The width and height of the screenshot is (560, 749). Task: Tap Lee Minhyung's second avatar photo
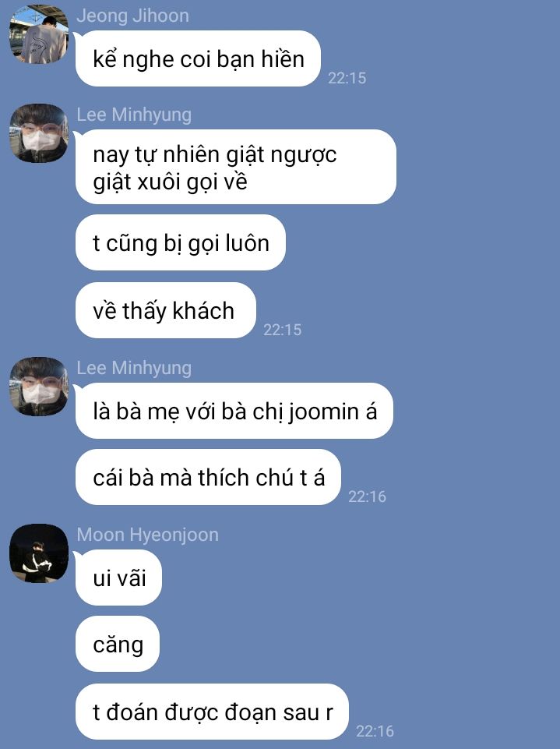click(x=39, y=387)
